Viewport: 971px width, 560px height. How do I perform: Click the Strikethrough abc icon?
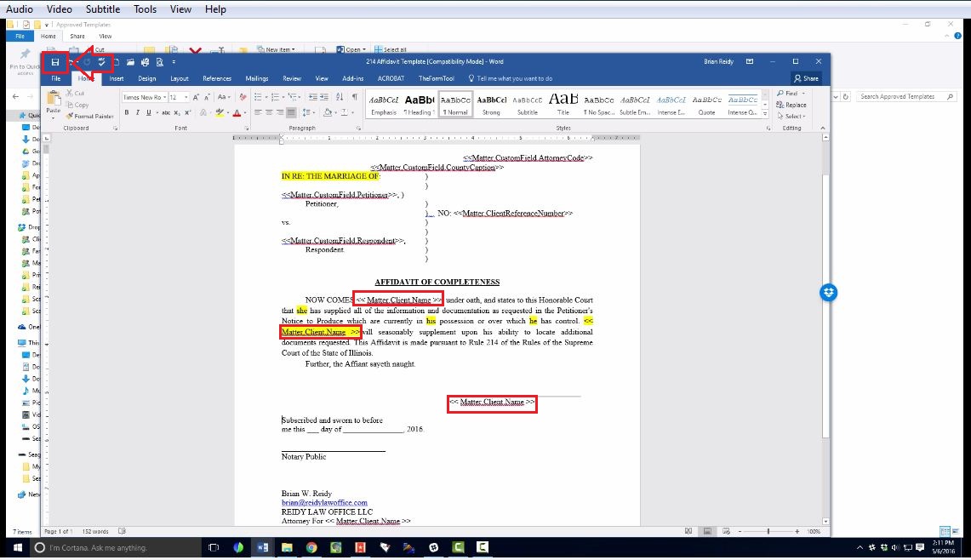point(165,112)
